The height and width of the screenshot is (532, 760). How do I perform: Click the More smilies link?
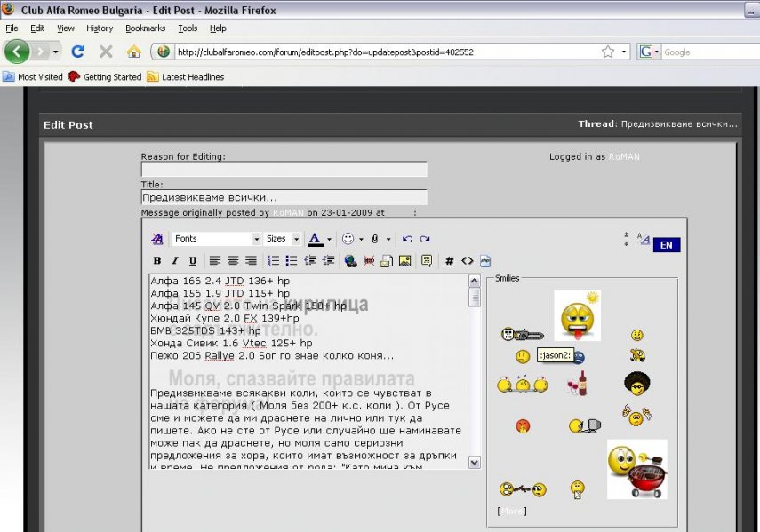(511, 511)
